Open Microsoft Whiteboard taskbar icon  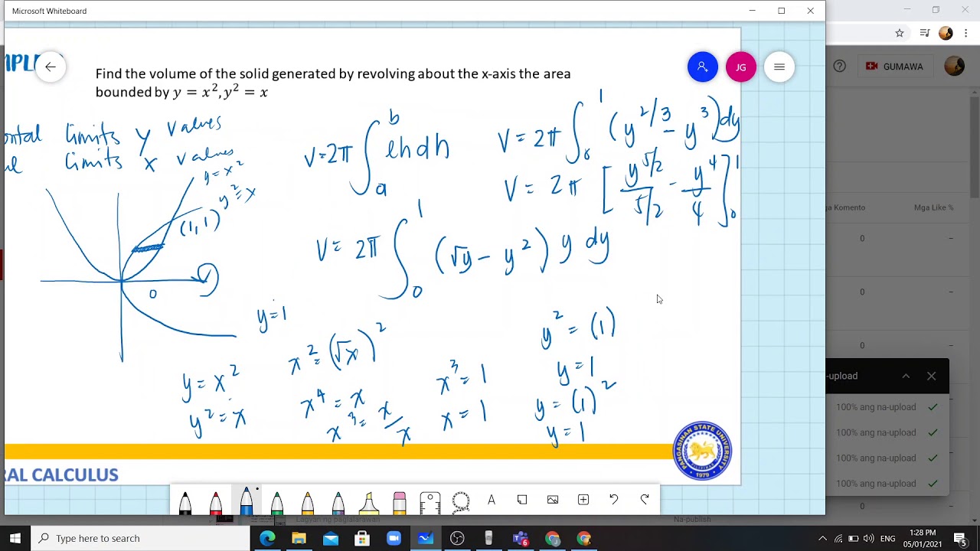pos(426,538)
